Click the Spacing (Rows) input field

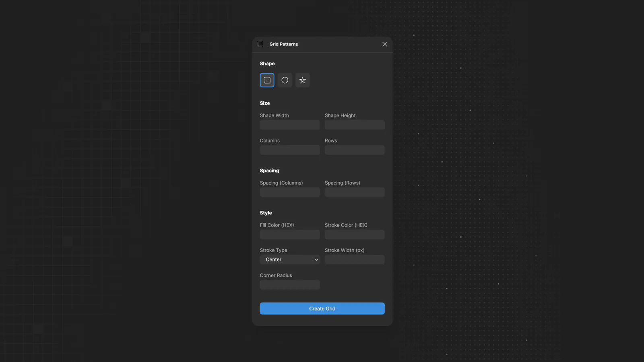[355, 192]
